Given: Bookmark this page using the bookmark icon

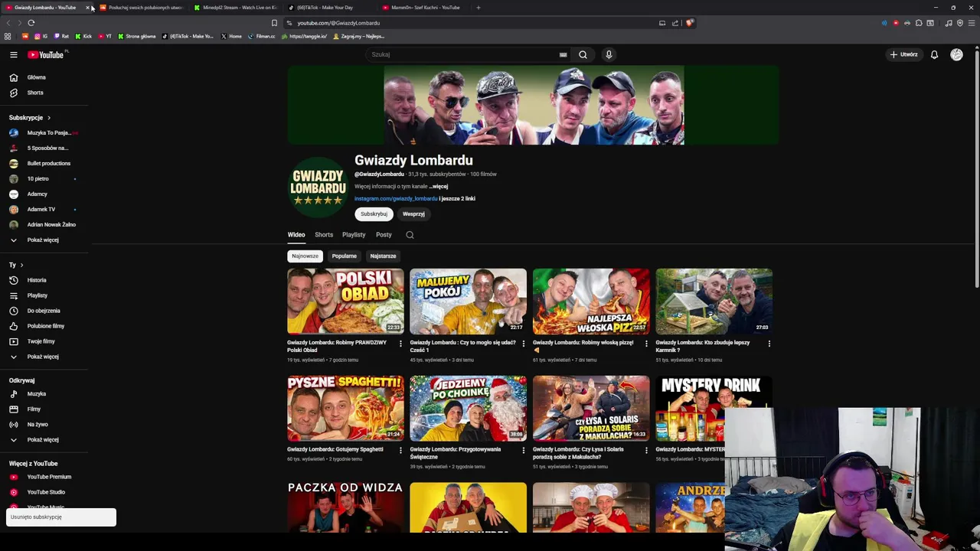Looking at the screenshot, I should coord(274,23).
